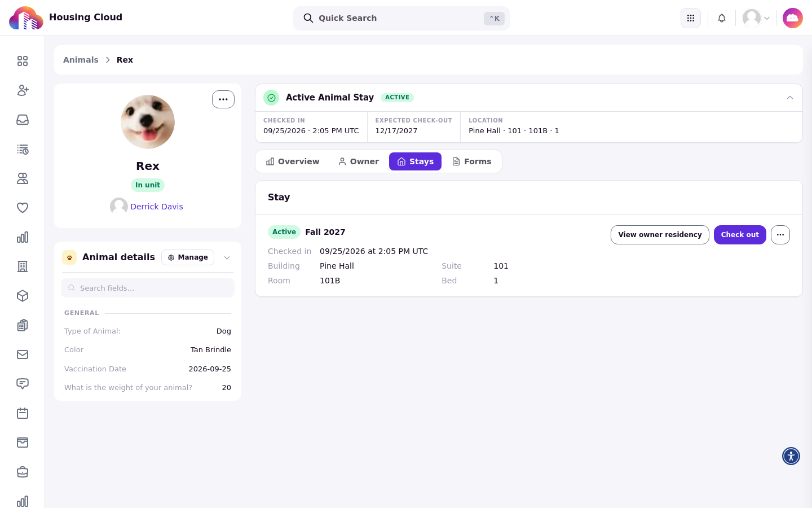Open the briefcase sidebar icon

23,472
